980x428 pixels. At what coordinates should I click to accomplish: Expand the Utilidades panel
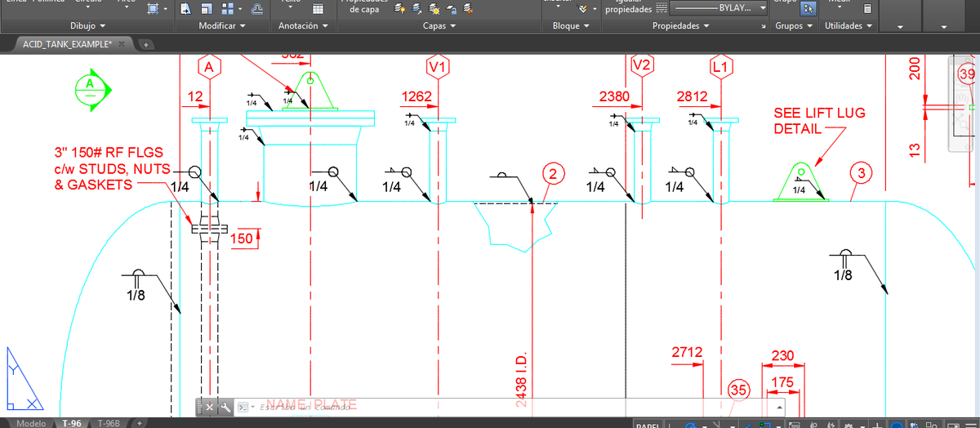849,26
